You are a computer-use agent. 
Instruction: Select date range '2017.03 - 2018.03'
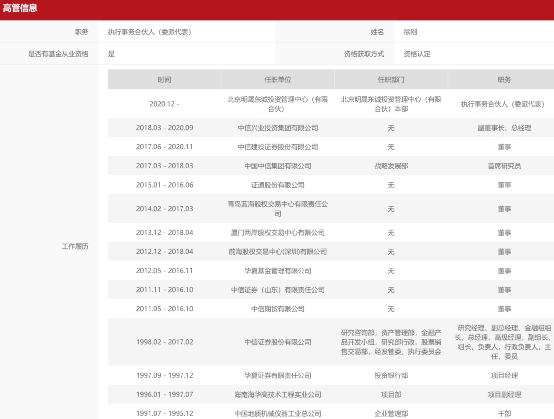(164, 166)
